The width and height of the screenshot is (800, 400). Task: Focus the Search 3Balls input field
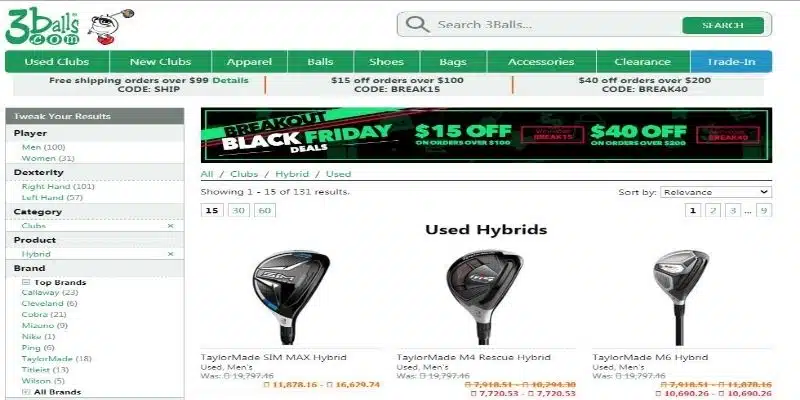coord(556,24)
